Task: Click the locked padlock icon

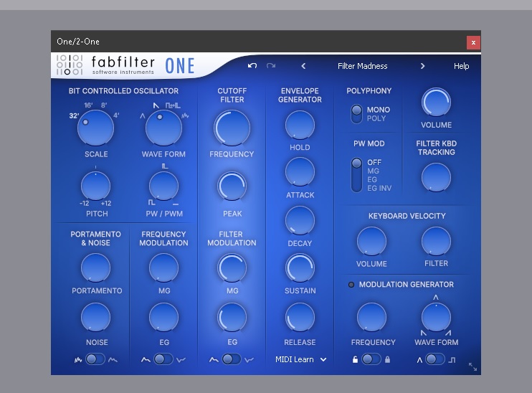Action: [387, 359]
